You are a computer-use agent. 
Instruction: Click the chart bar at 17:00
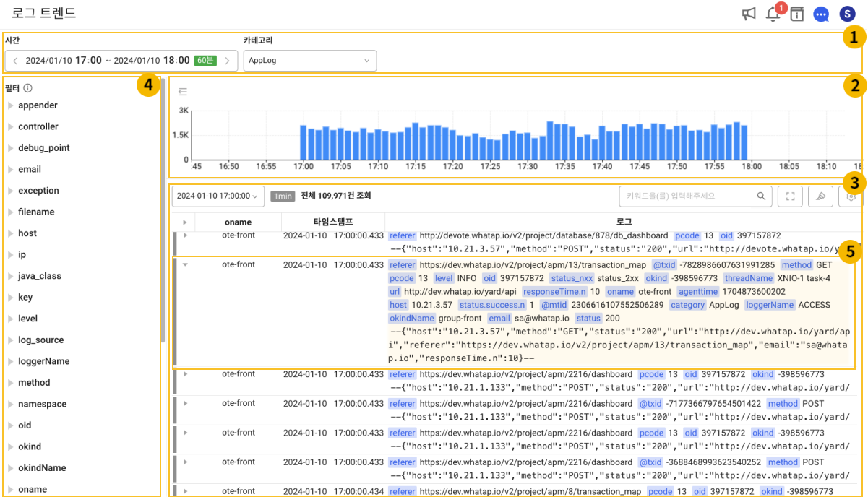click(x=304, y=142)
